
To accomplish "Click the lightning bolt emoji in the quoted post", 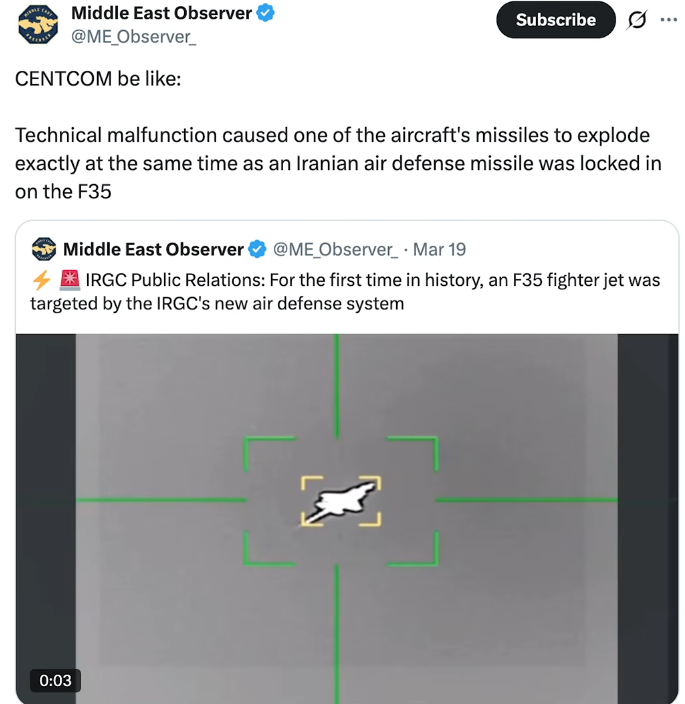I will 41,280.
